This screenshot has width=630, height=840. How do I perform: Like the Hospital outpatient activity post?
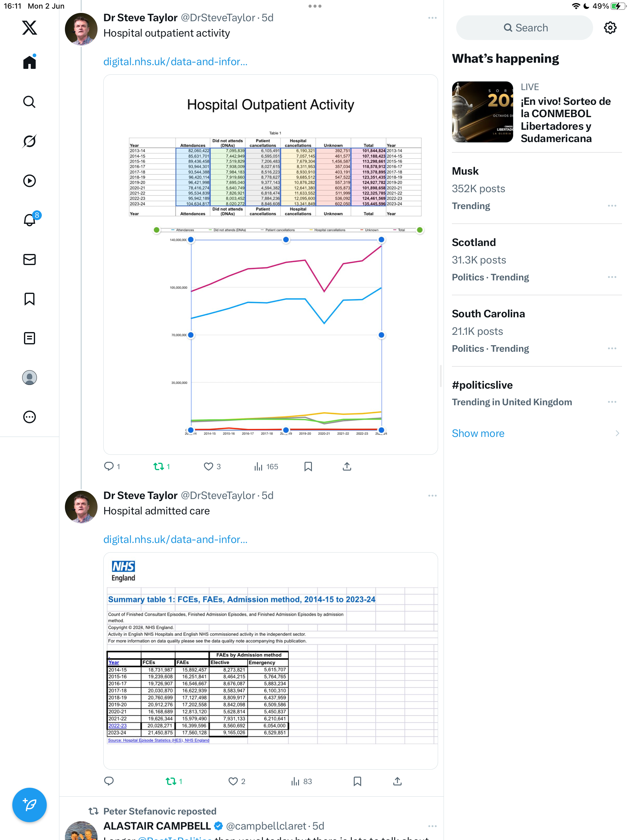[212, 466]
